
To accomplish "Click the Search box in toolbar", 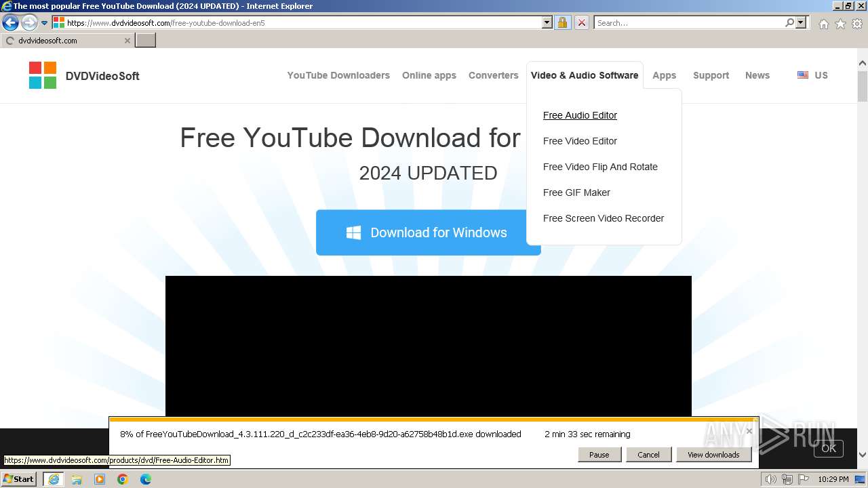I will tap(688, 22).
